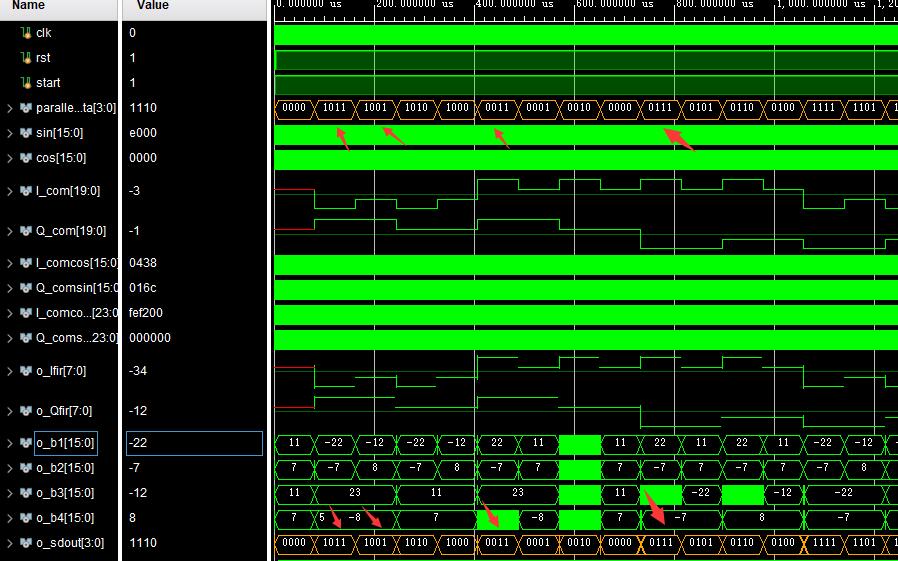The image size is (898, 561).
Task: Expand the I_com[19:0] bus
Action: click(x=9, y=191)
